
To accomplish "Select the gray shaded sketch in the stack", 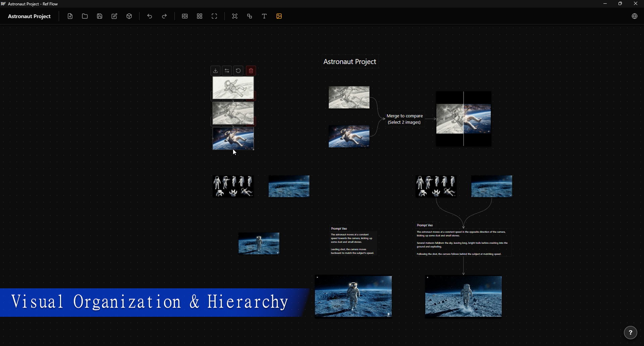I will tap(233, 113).
